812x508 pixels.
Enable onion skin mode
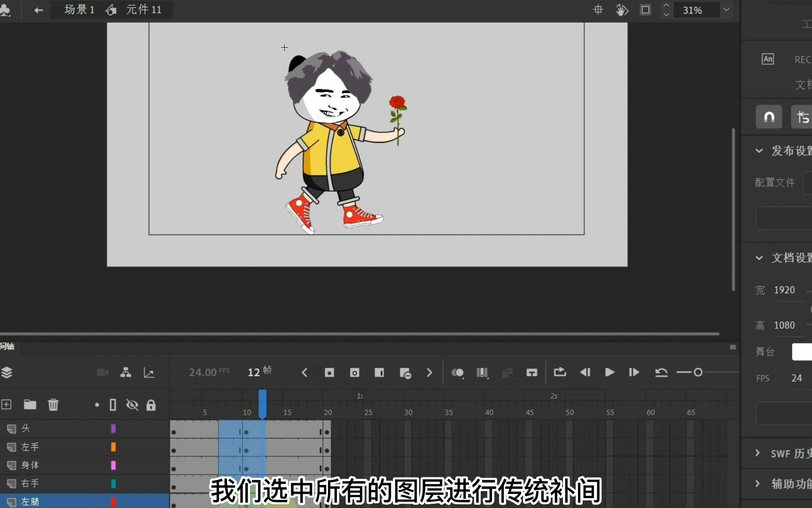point(458,372)
